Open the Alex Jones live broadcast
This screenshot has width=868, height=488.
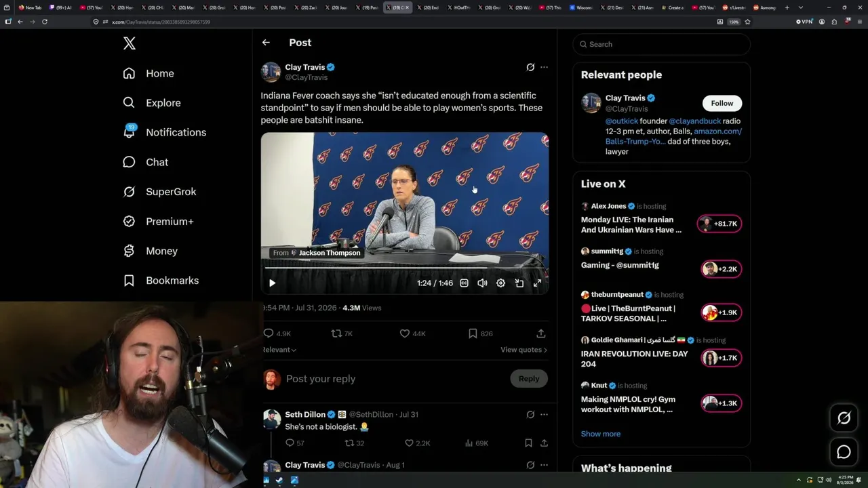[x=661, y=219]
